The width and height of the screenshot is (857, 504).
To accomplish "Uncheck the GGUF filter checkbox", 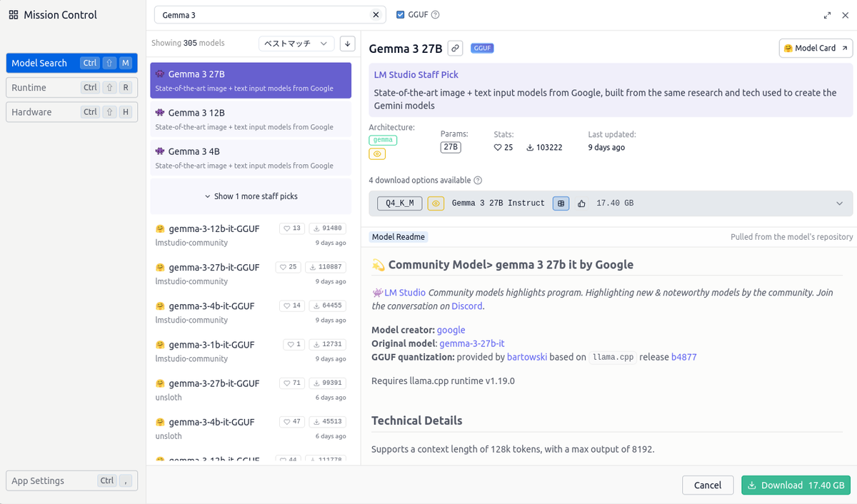I will (x=400, y=15).
